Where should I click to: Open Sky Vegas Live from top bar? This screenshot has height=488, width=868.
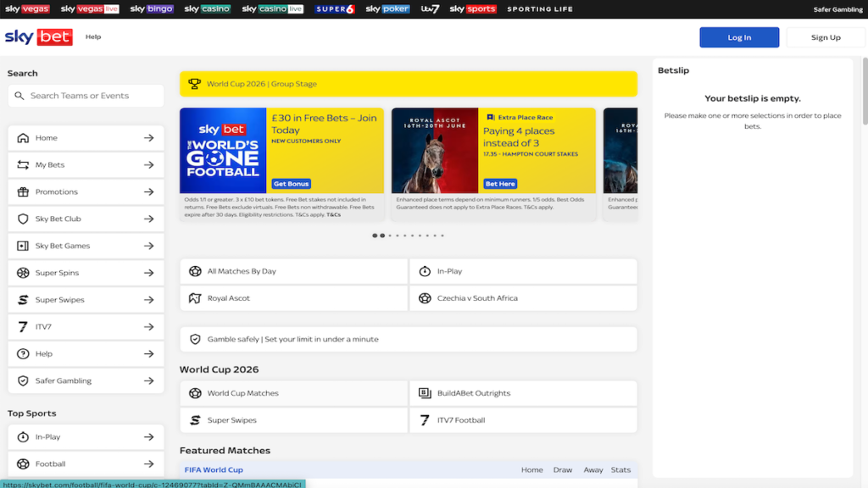pos(90,8)
